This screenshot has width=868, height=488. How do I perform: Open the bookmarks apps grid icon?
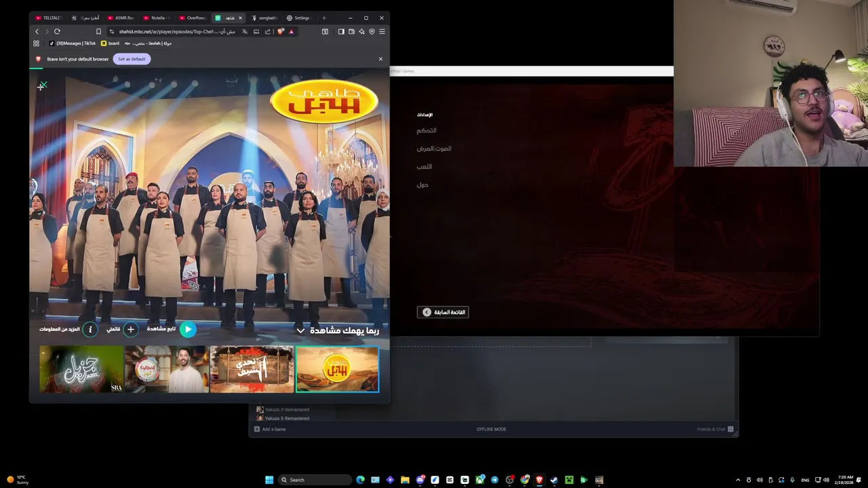(36, 43)
